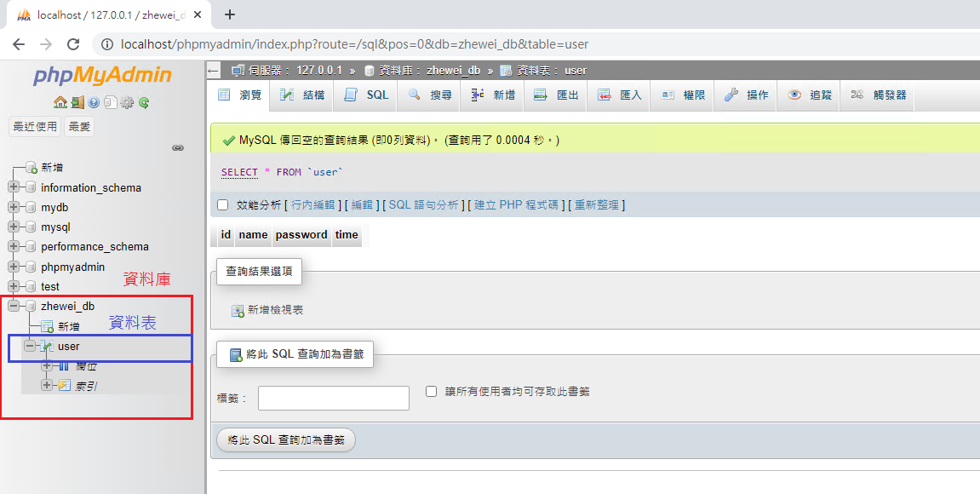Click the 建立 PHP 程式碼 link
Image resolution: width=980 pixels, height=494 pixels.
[516, 205]
